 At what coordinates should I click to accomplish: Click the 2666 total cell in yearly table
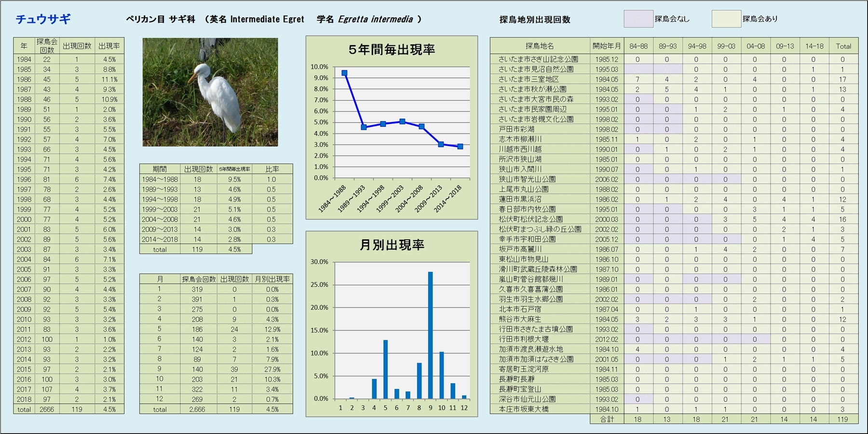(47, 409)
